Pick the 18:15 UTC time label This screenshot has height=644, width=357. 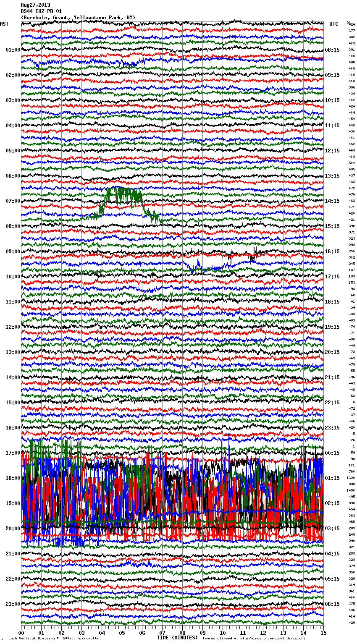[332, 302]
